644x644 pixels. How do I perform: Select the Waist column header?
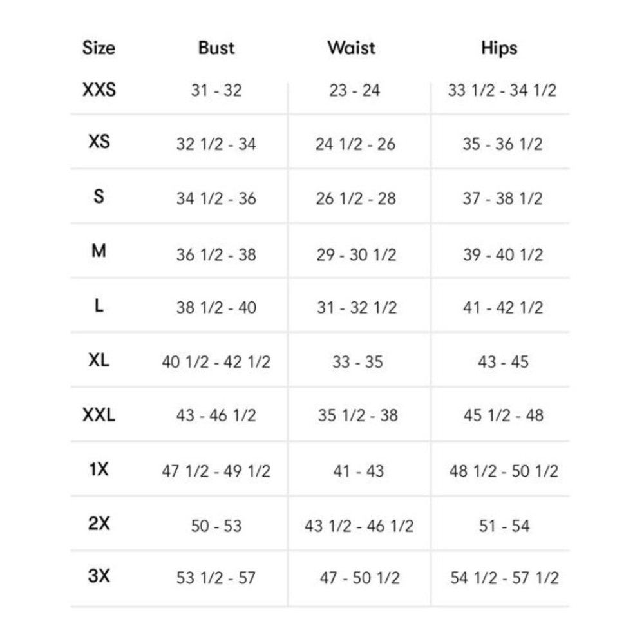click(x=352, y=48)
